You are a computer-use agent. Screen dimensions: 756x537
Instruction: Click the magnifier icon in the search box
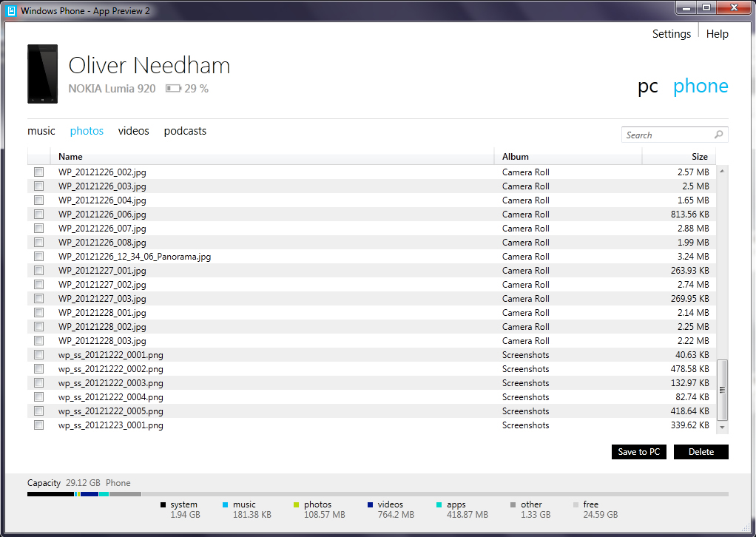click(x=718, y=135)
